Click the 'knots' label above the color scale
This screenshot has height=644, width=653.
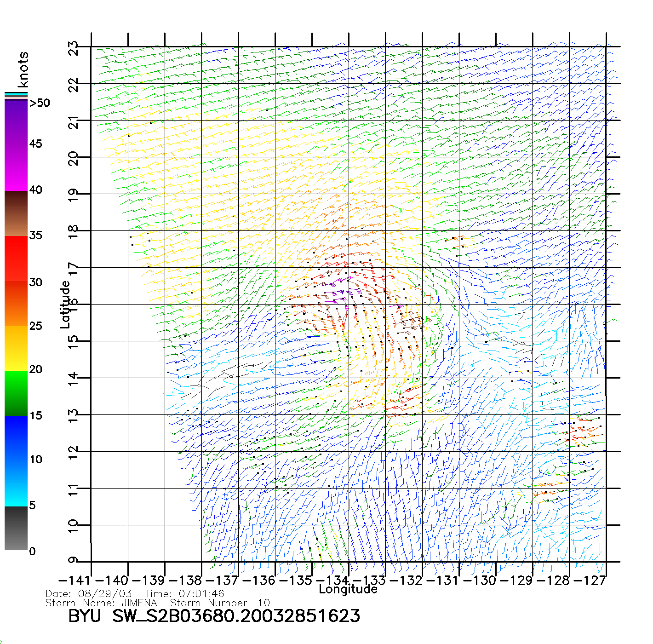point(23,69)
